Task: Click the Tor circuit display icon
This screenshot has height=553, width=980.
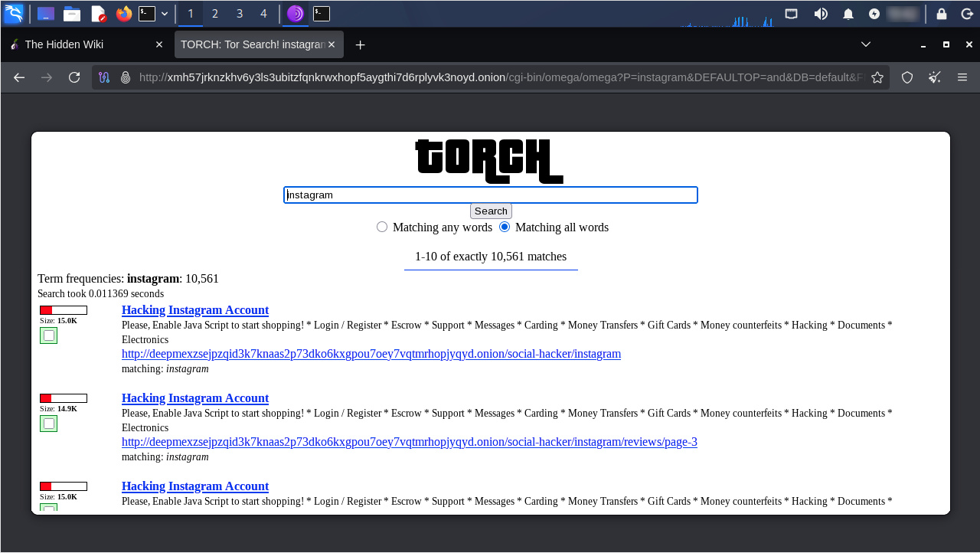Action: (x=105, y=77)
